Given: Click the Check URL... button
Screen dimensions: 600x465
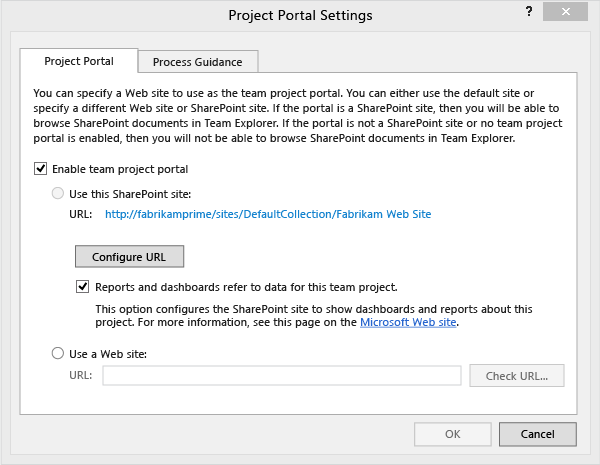Looking at the screenshot, I should [517, 376].
